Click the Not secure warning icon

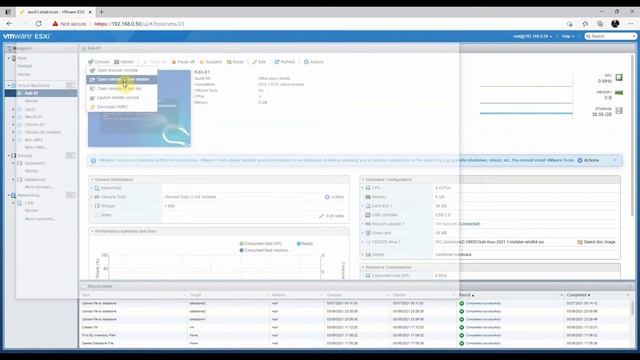coord(55,24)
